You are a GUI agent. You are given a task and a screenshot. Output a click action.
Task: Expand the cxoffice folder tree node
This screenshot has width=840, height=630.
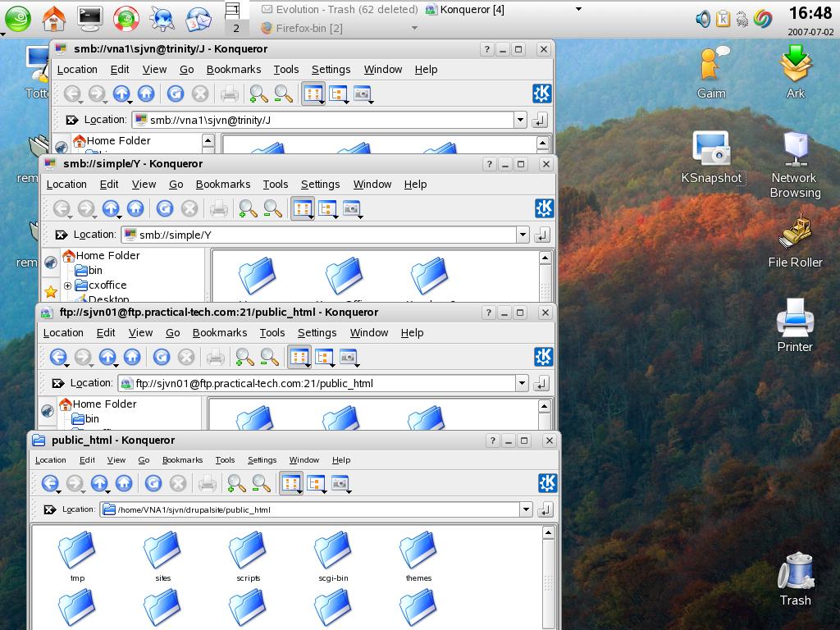click(x=67, y=285)
